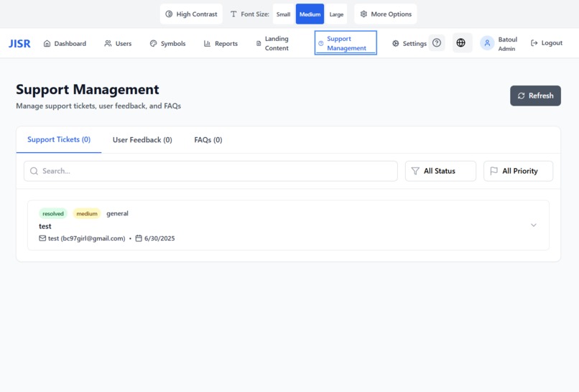Click the Support Management page heading
The height and width of the screenshot is (392, 579).
click(x=88, y=89)
